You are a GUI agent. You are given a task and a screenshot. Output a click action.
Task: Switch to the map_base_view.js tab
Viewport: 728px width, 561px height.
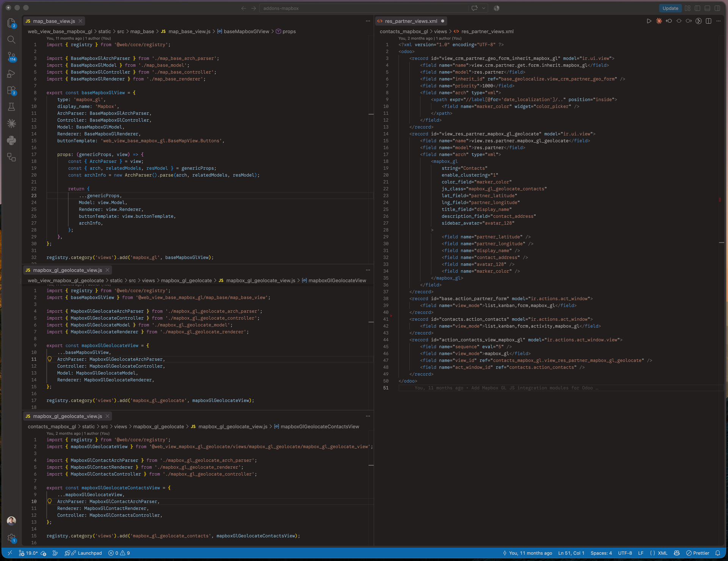pyautogui.click(x=53, y=21)
